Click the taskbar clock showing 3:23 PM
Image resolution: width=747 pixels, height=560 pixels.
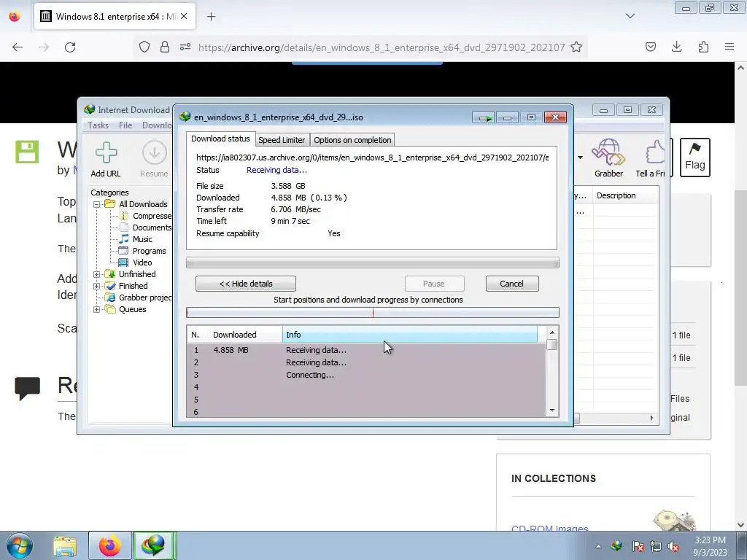coord(710,546)
